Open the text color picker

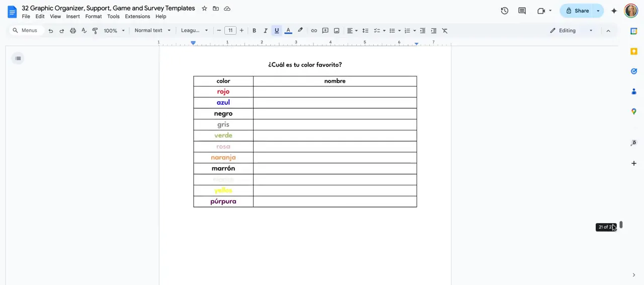[288, 31]
